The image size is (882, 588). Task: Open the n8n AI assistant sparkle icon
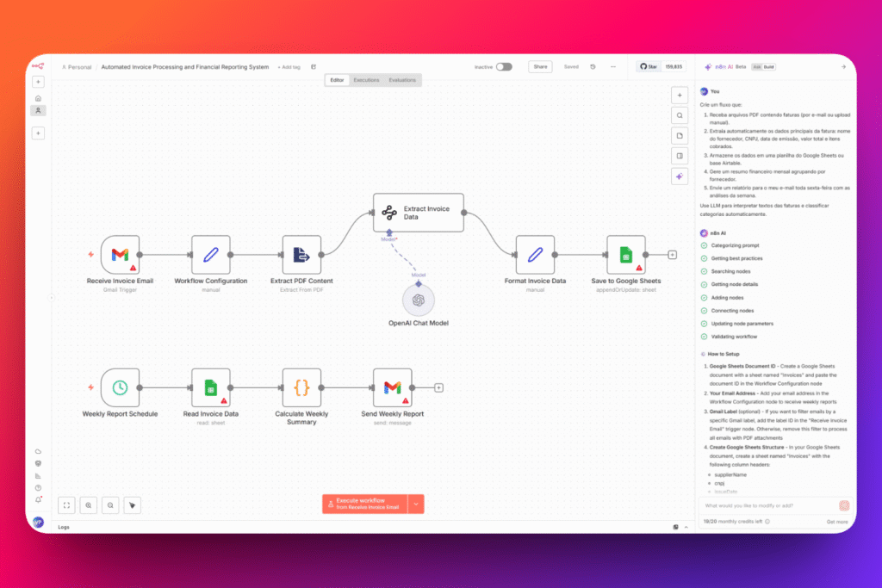[x=680, y=176]
